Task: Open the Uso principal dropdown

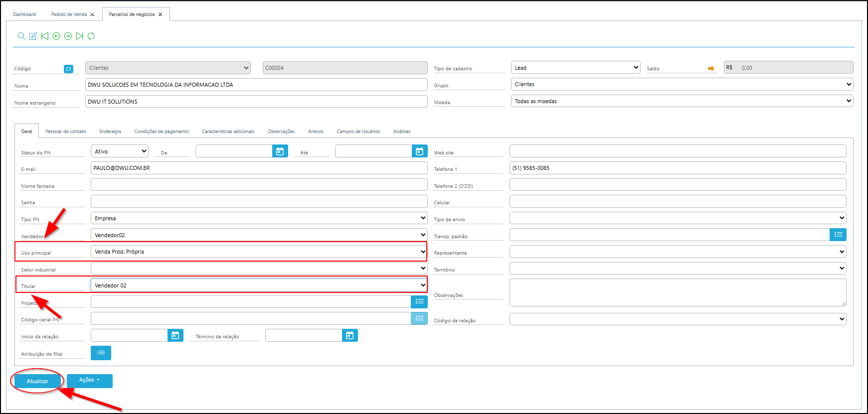Action: tap(259, 252)
